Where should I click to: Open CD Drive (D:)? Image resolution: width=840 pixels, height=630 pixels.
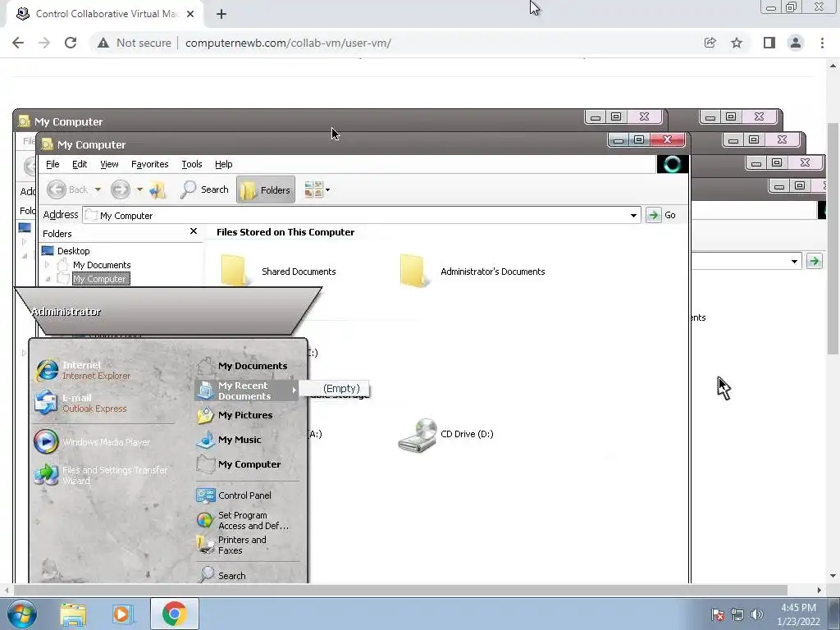445,435
